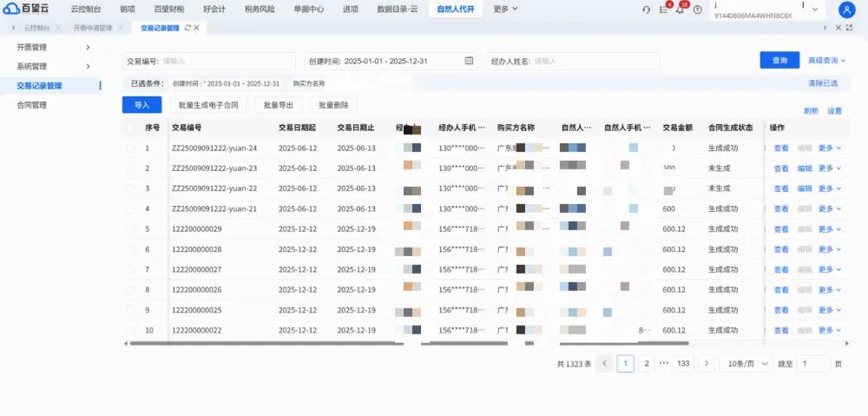
Task: Expand 开票管理 in the sidebar
Action: point(53,47)
